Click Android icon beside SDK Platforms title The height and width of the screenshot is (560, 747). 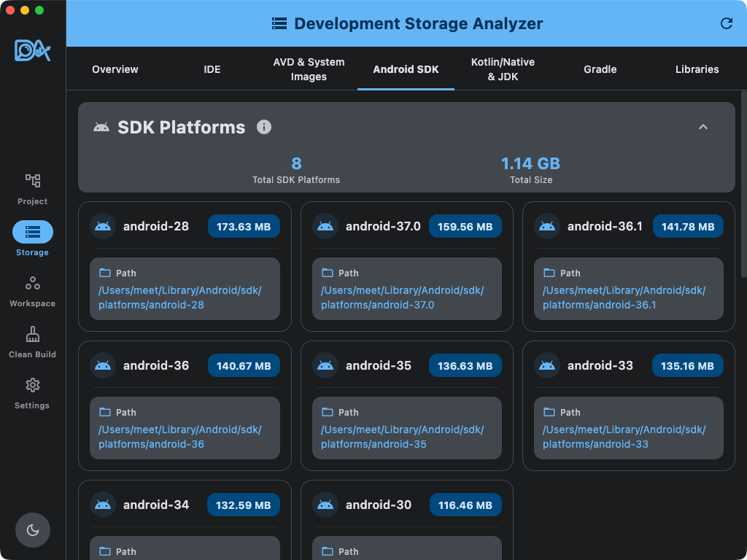pos(101,127)
